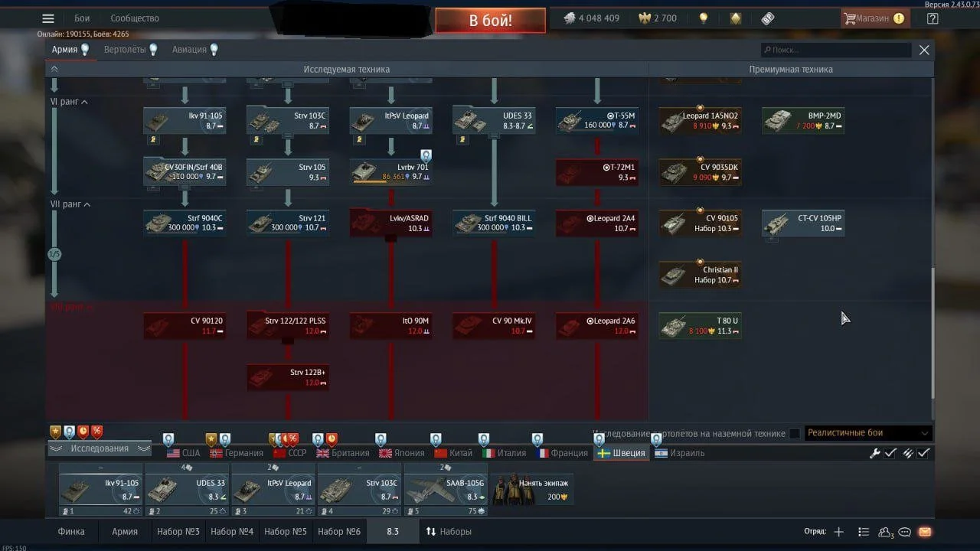Viewport: 980px width, 551px height.
Task: Click the red В бой! button
Action: coord(491,20)
